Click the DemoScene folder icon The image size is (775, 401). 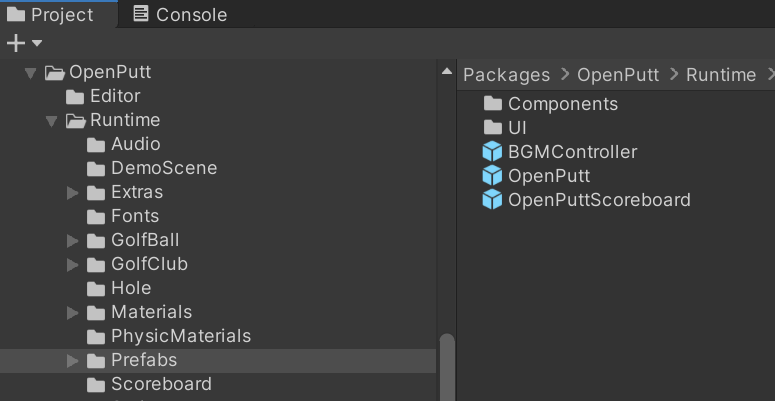[96, 169]
